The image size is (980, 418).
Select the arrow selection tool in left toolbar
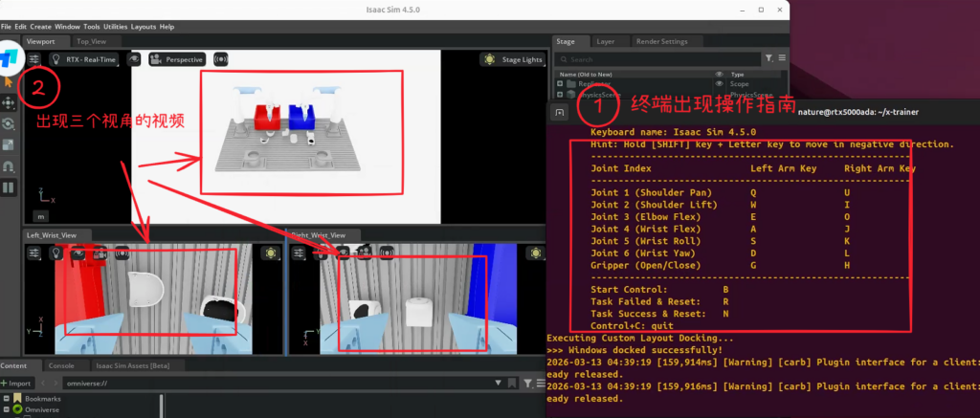(9, 83)
